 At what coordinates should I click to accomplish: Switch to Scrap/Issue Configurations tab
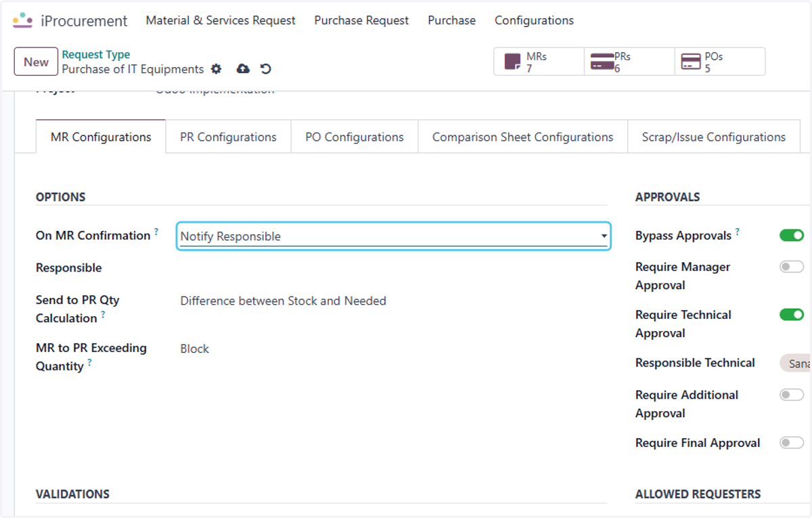pyautogui.click(x=714, y=137)
